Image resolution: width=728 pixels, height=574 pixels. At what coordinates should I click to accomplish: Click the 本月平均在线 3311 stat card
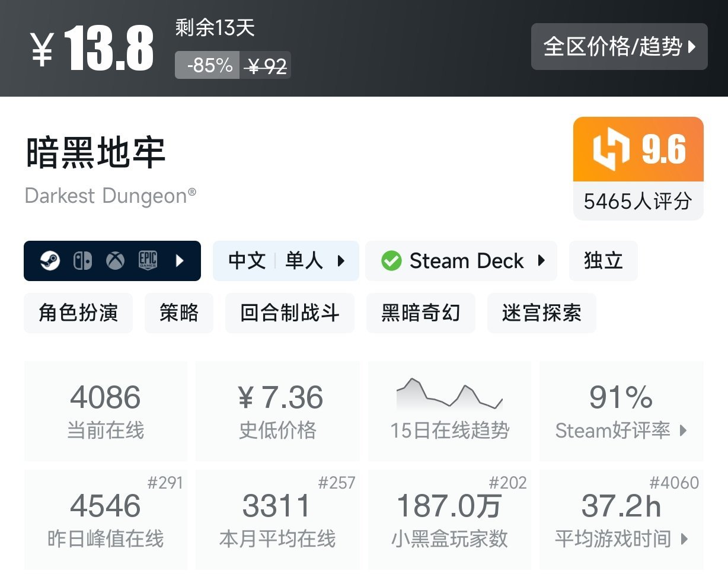pos(277,520)
